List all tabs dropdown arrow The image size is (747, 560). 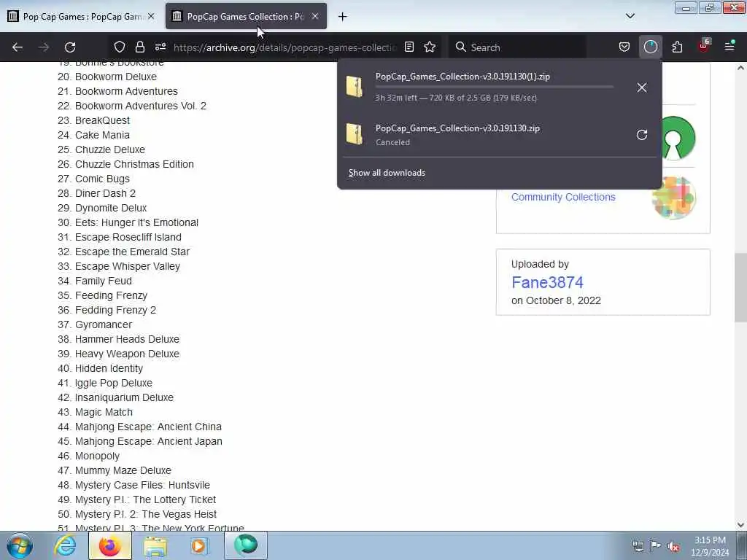[630, 16]
